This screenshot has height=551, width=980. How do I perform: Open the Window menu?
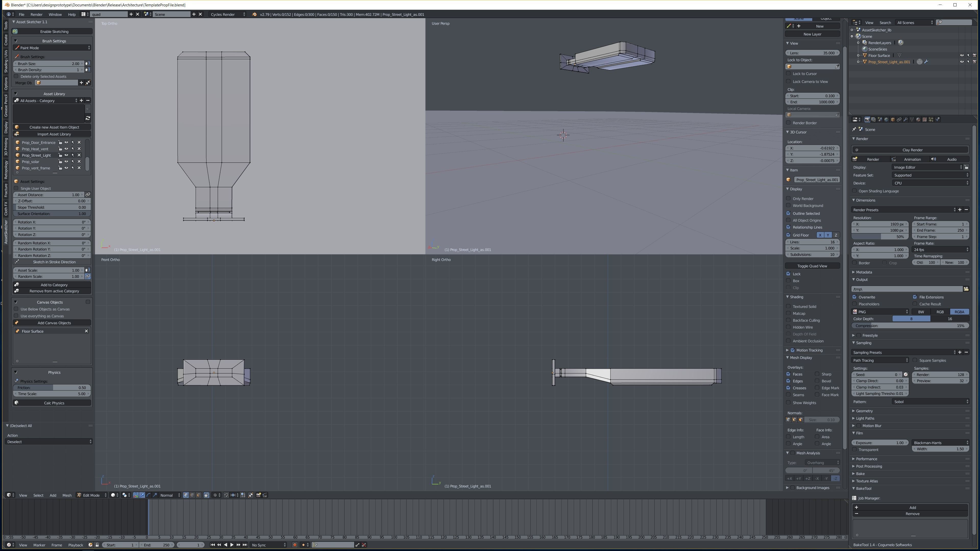tap(55, 15)
